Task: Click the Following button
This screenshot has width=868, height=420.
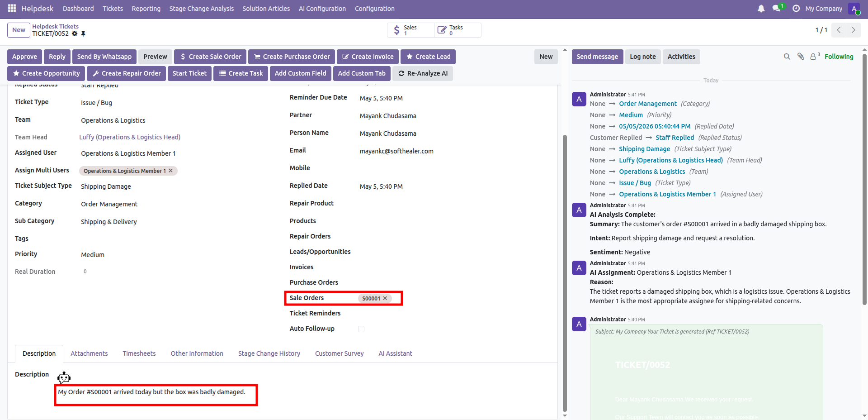Action: [x=839, y=57]
